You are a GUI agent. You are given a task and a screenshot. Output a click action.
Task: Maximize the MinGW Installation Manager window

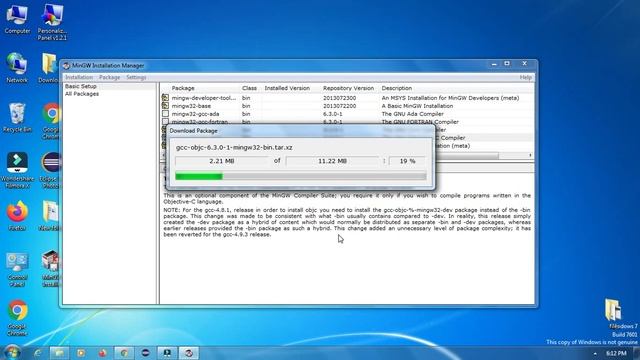507,64
